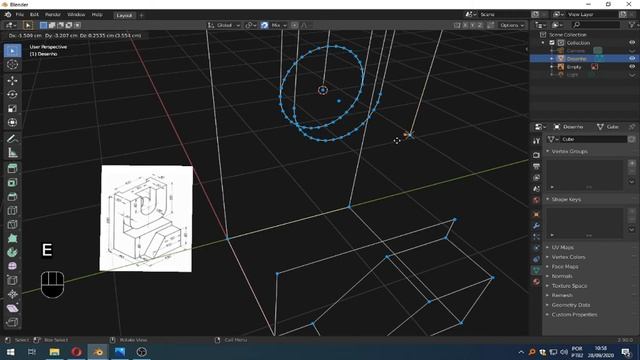Open the Global transform orientation dropdown
The height and width of the screenshot is (360, 640).
click(224, 25)
